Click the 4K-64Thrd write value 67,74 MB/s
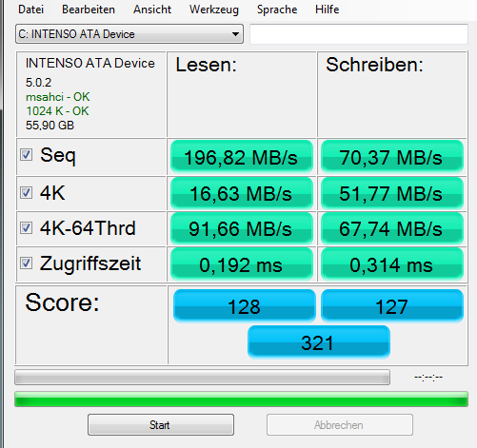 click(392, 228)
